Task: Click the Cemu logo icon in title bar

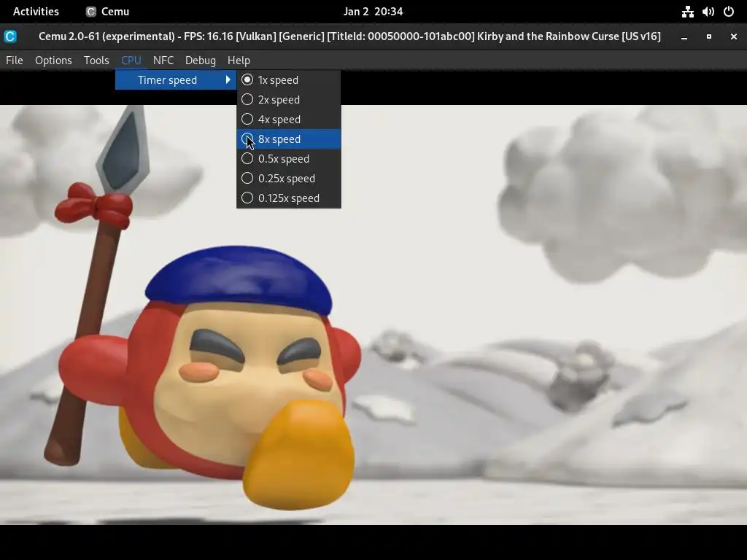Action: (10, 36)
